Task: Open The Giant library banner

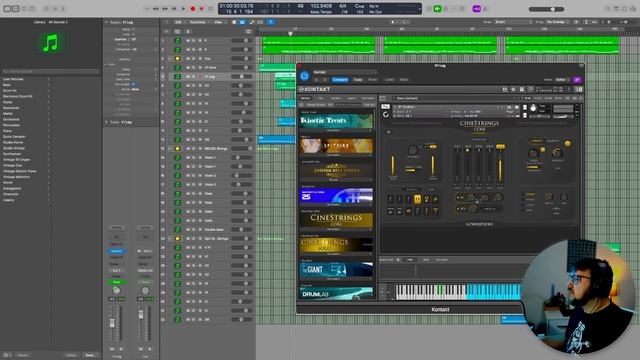Action: point(336,269)
